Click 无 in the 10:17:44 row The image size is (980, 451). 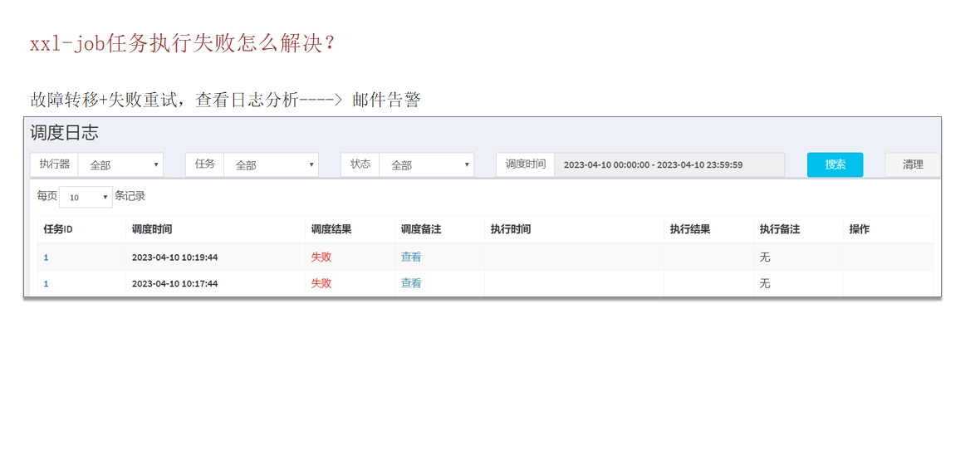pos(765,283)
